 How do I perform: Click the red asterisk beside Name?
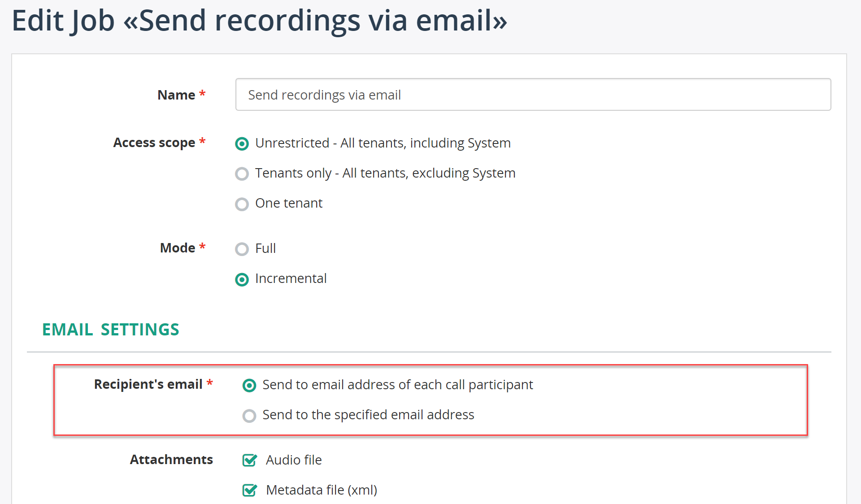pyautogui.click(x=202, y=94)
